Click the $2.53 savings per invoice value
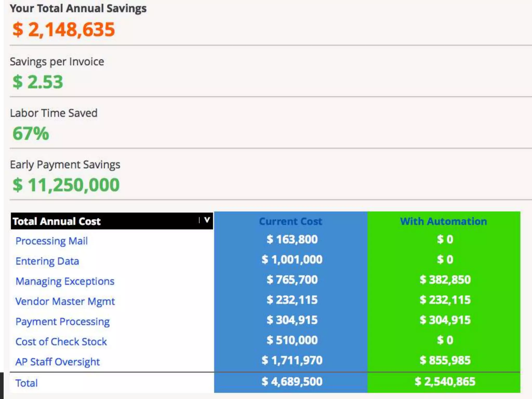The width and height of the screenshot is (532, 399). pos(38,82)
